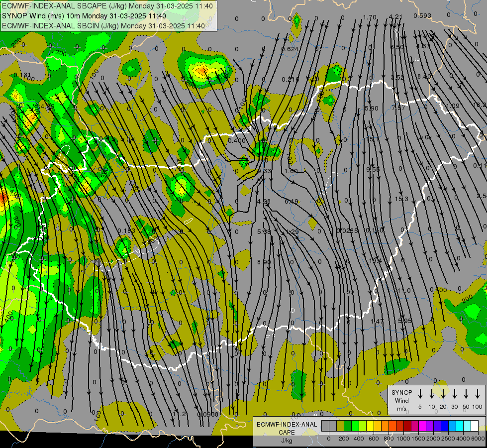Click the 'm/s' unit in the wind legend
The image size is (487, 448).
[401, 409]
